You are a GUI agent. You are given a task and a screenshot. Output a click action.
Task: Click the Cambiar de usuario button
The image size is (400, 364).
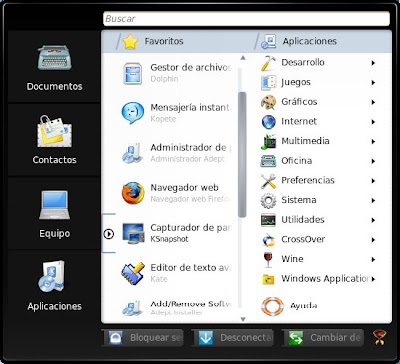(323, 338)
